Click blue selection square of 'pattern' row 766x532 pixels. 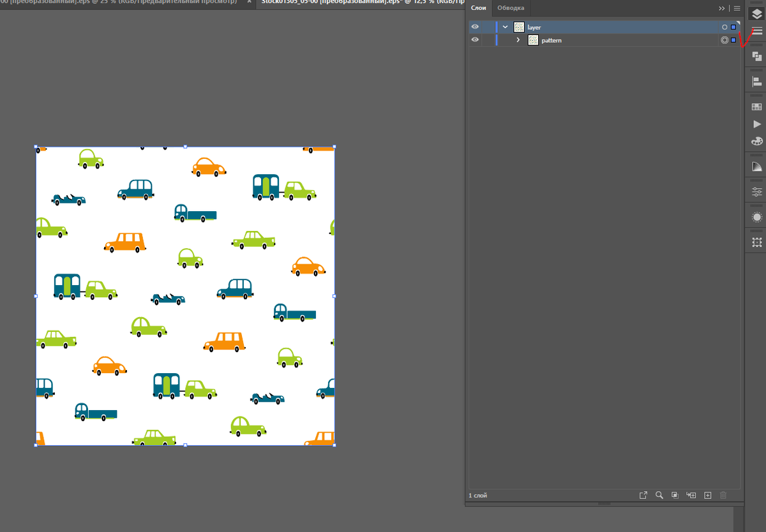click(x=733, y=40)
